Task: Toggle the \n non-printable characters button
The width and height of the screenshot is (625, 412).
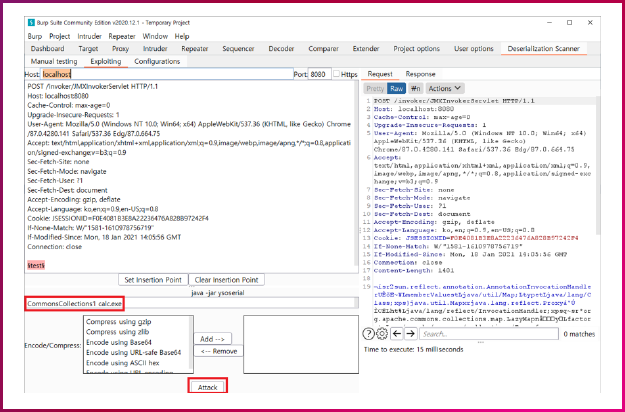Action: [415, 88]
